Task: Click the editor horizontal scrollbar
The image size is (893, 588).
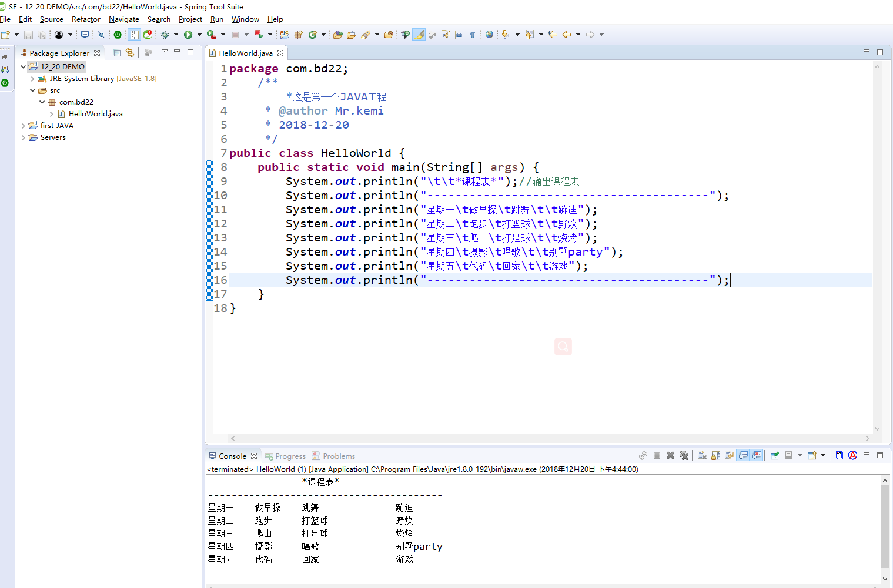Action: [550, 438]
